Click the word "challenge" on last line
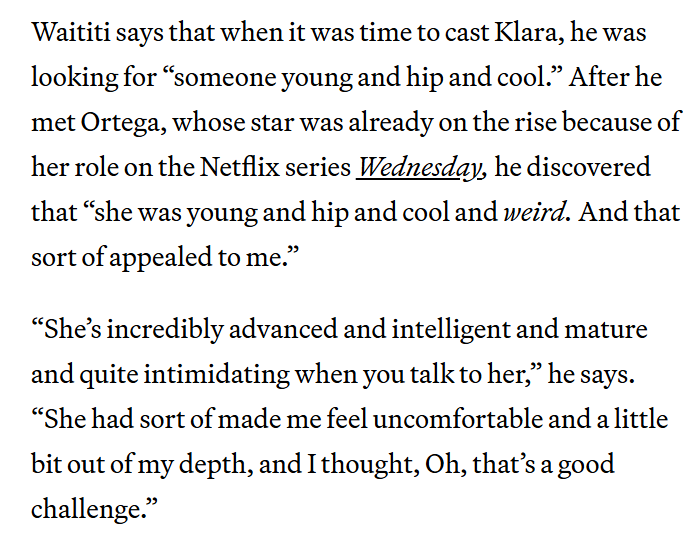 86,510
